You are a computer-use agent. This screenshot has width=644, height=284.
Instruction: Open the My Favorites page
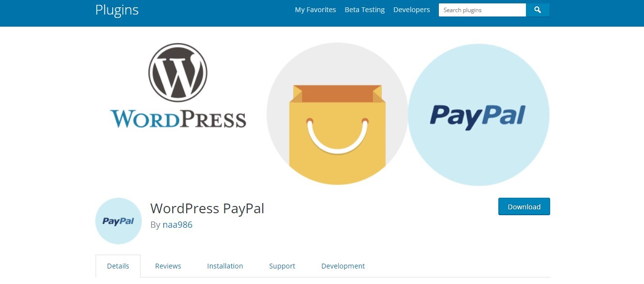click(x=315, y=10)
